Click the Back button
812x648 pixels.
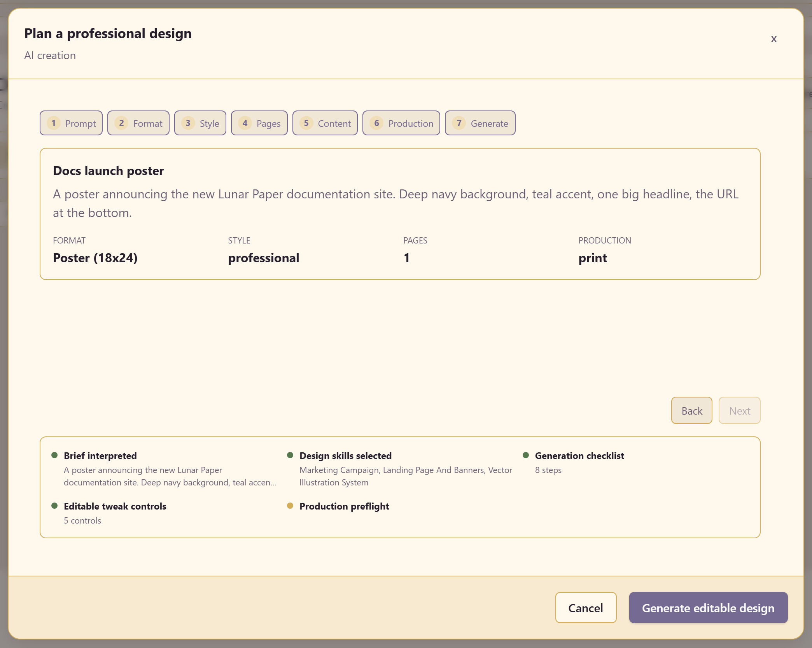(x=692, y=410)
